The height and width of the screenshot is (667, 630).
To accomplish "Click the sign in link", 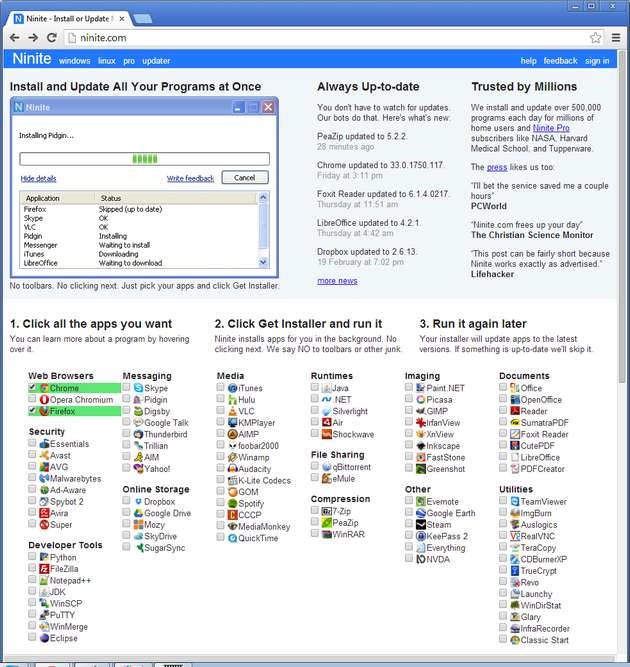I will pos(597,61).
